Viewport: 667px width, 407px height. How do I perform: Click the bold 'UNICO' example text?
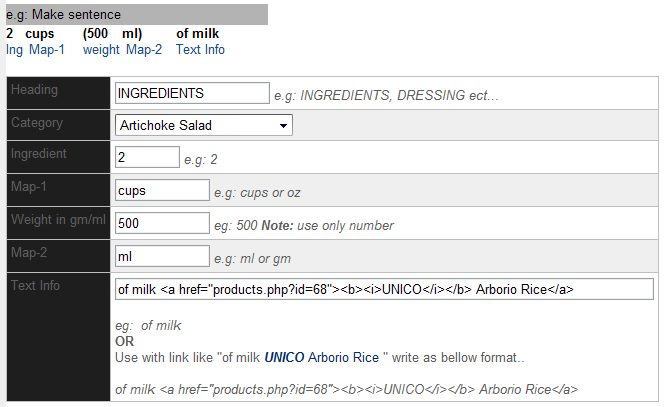point(284,357)
